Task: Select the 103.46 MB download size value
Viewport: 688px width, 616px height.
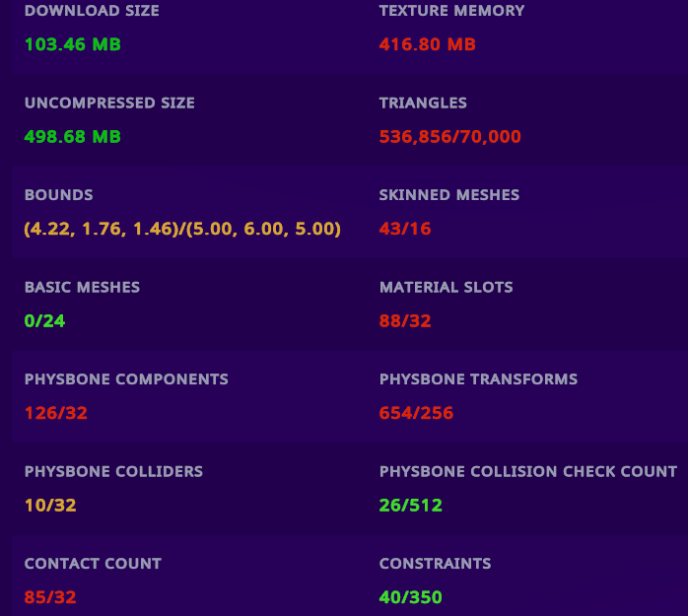Action: (73, 44)
